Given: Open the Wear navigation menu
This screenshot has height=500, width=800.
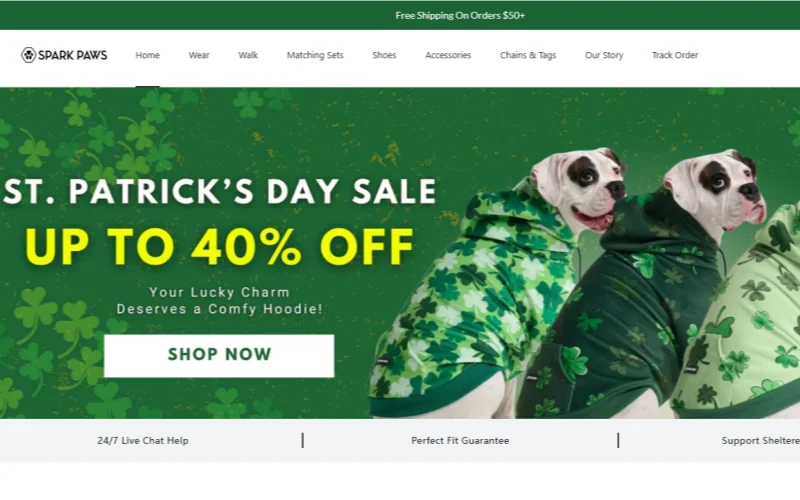Looking at the screenshot, I should [199, 55].
